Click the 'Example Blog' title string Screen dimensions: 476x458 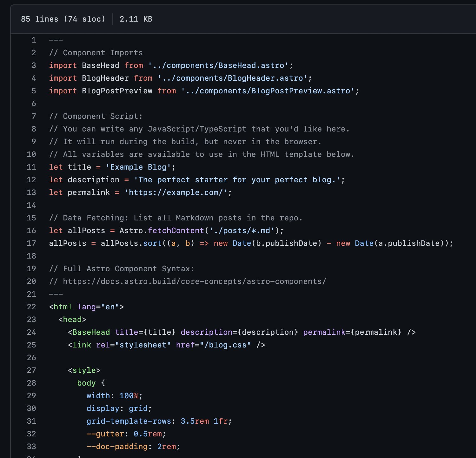coord(139,167)
